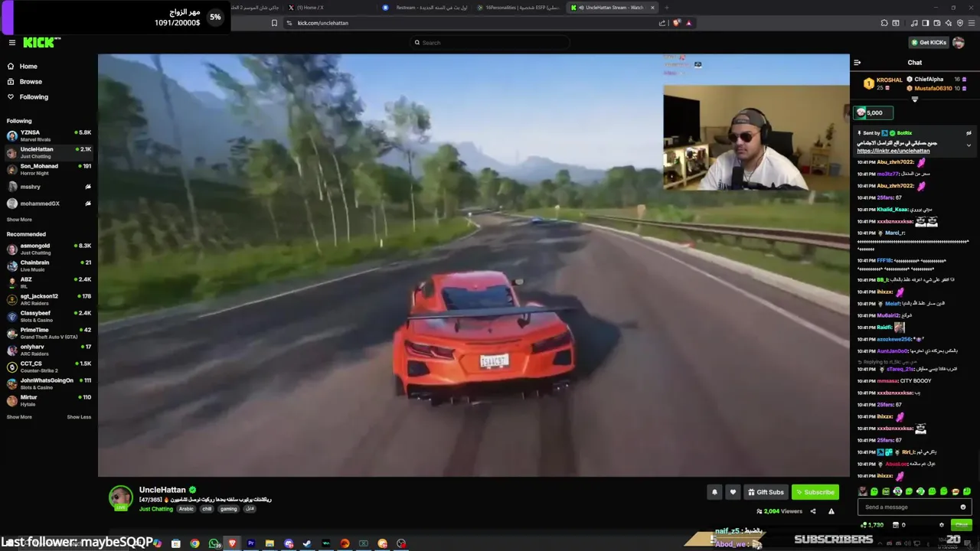Open Just Chatting category link
The image size is (980, 551).
[156, 509]
